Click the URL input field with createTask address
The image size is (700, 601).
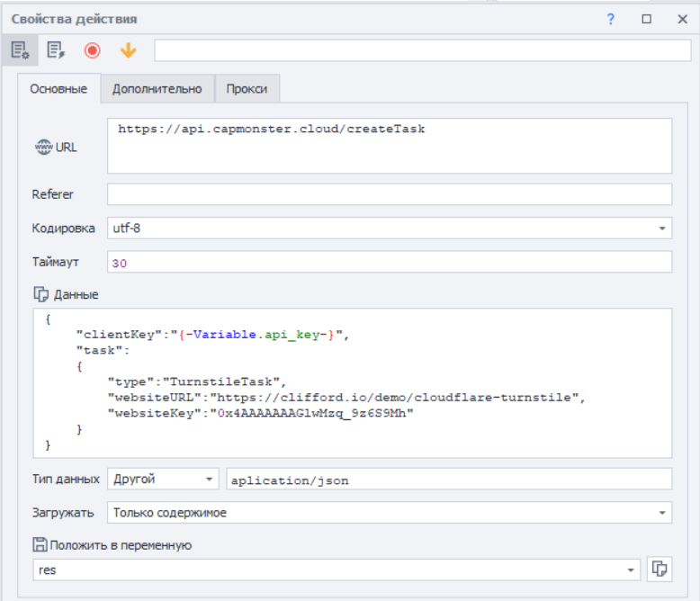pyautogui.click(x=390, y=146)
